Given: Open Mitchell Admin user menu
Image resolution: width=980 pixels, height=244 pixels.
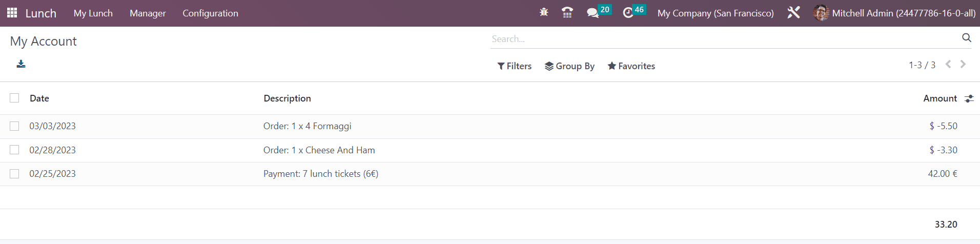Looking at the screenshot, I should (894, 13).
